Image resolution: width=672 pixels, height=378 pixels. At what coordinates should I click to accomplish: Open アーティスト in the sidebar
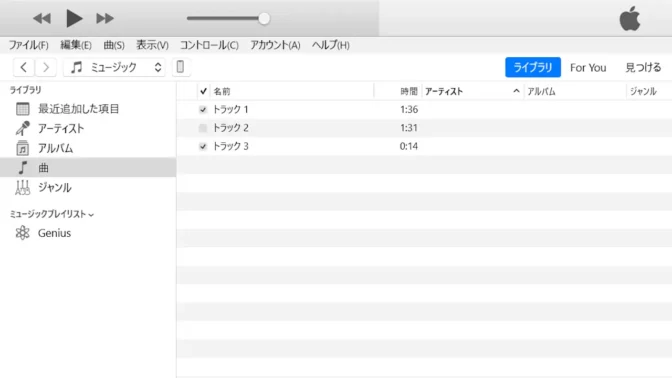click(88, 129)
